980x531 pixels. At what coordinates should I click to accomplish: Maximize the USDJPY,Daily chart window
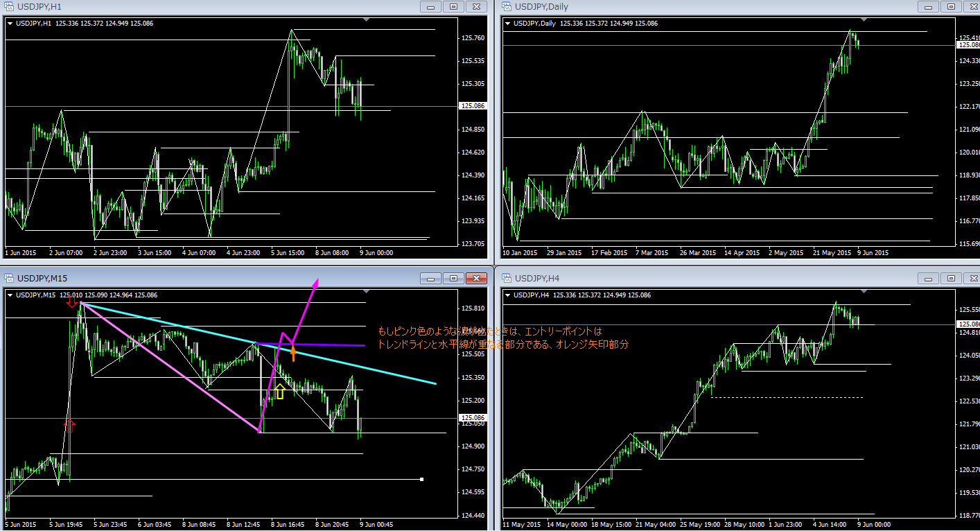948,7
